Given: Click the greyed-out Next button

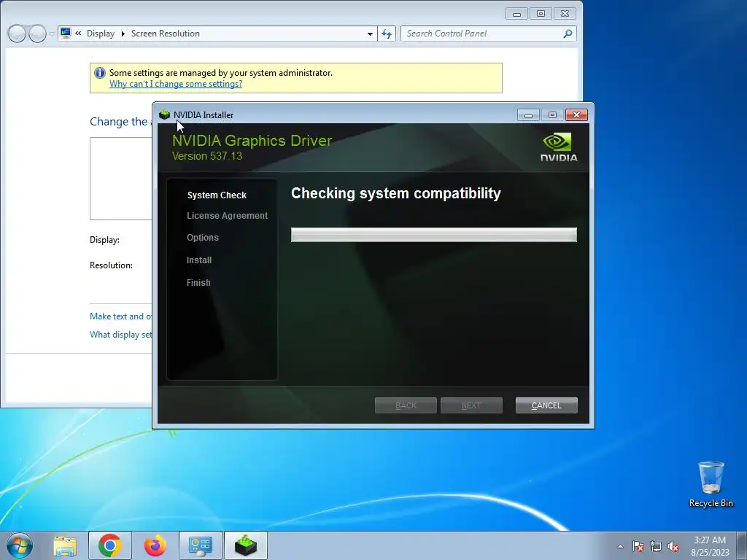Looking at the screenshot, I should (471, 405).
